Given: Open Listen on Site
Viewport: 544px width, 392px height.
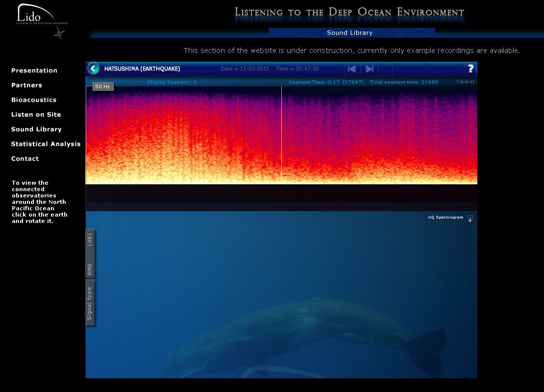Looking at the screenshot, I should pyautogui.click(x=36, y=115).
